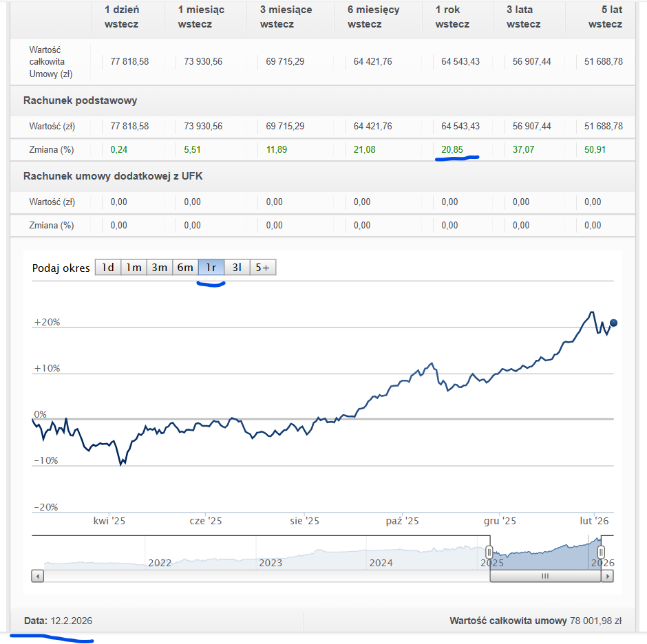Choose the 3m period button
The height and width of the screenshot is (644, 647).
click(x=159, y=268)
